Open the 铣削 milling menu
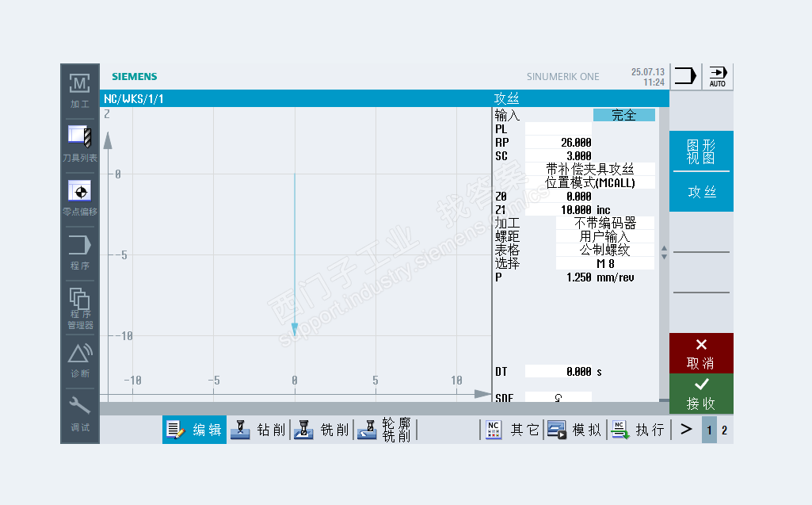This screenshot has height=505, width=812. coord(321,430)
